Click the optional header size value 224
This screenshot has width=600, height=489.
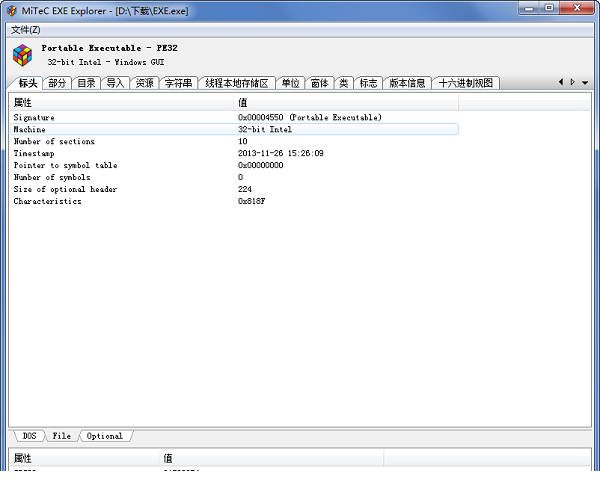click(x=245, y=189)
